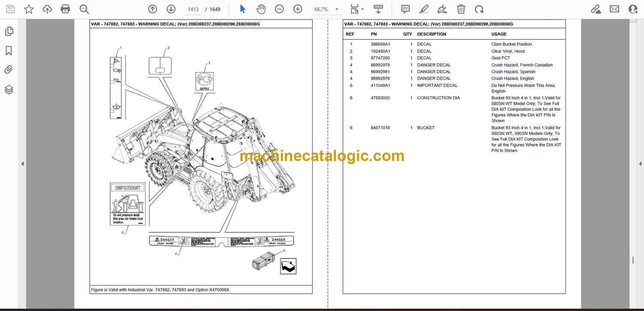The image size is (644, 311).
Task: Click the trash delete icon
Action: (461, 9)
